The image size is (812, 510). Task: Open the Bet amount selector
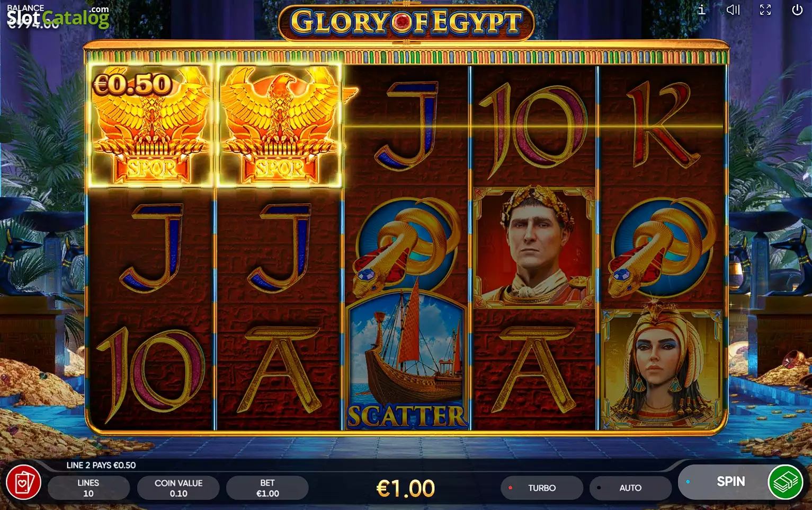[267, 488]
